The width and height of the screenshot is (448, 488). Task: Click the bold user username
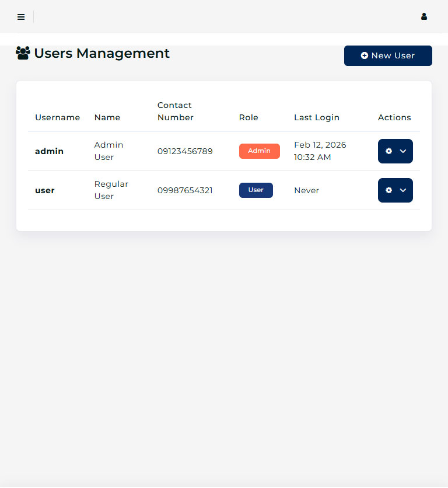point(45,190)
